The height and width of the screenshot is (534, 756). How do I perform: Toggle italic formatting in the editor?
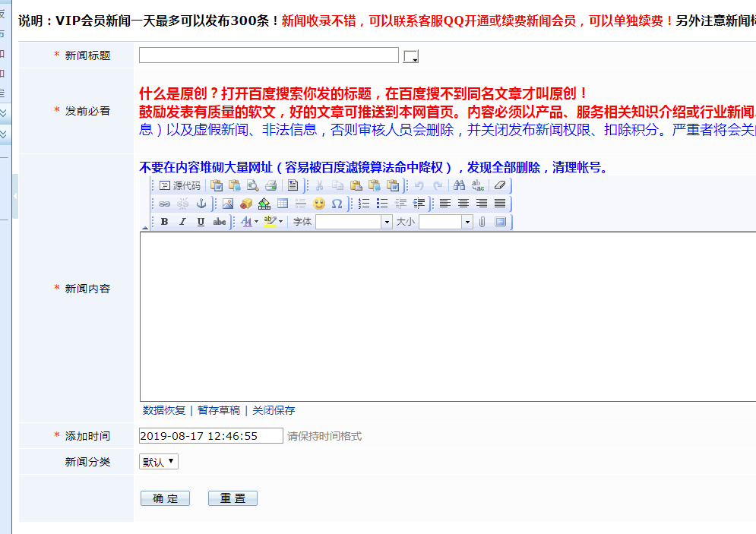click(x=182, y=222)
